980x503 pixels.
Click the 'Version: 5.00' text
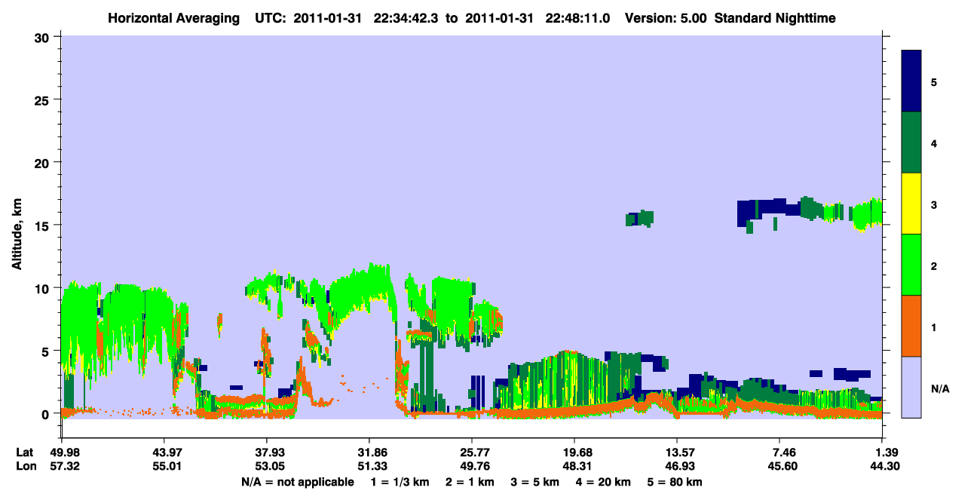click(666, 18)
